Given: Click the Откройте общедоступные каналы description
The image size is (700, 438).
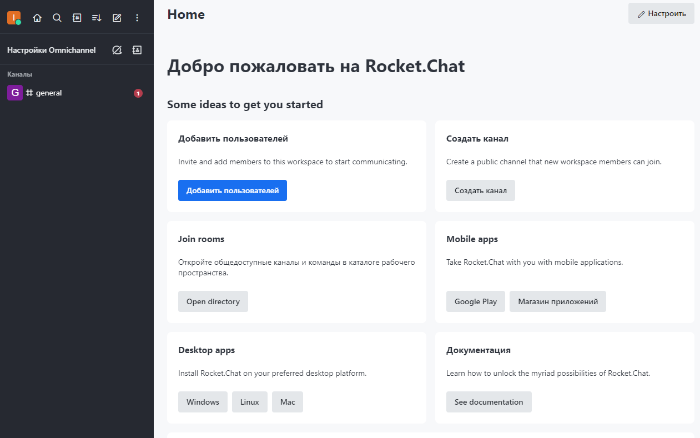Looking at the screenshot, I should click(296, 267).
